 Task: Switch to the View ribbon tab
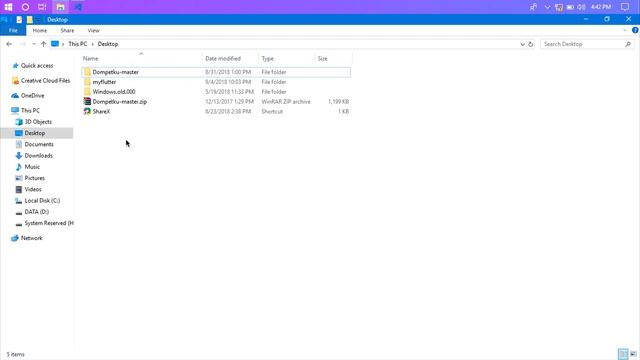point(93,31)
